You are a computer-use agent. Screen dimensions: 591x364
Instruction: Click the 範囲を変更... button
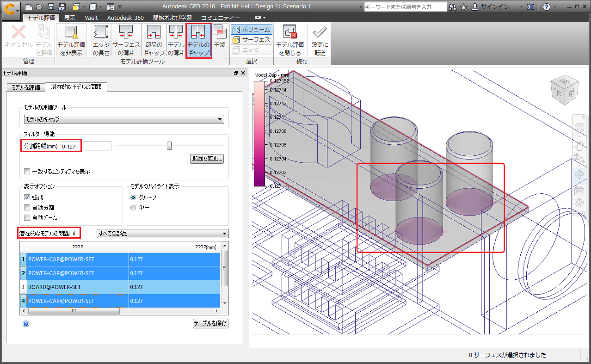207,159
